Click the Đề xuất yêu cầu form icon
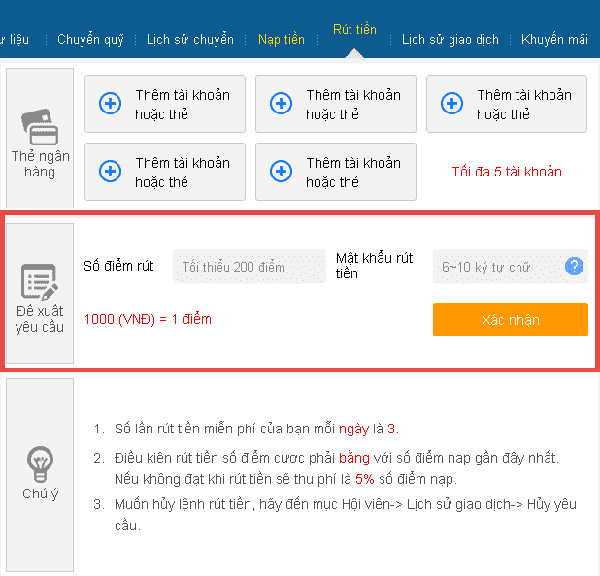The height and width of the screenshot is (576, 600). click(x=39, y=282)
